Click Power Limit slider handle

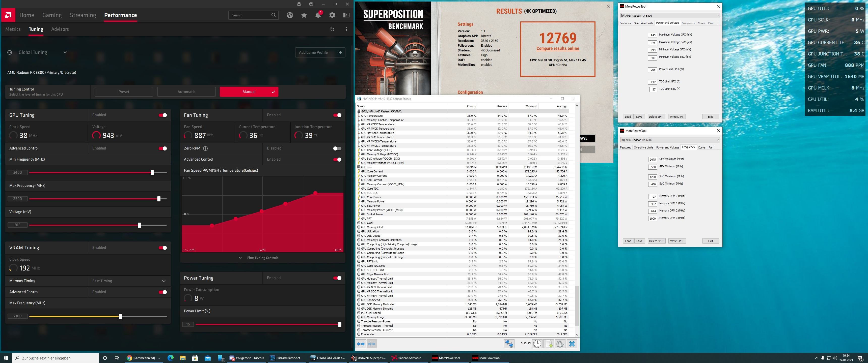tap(340, 325)
